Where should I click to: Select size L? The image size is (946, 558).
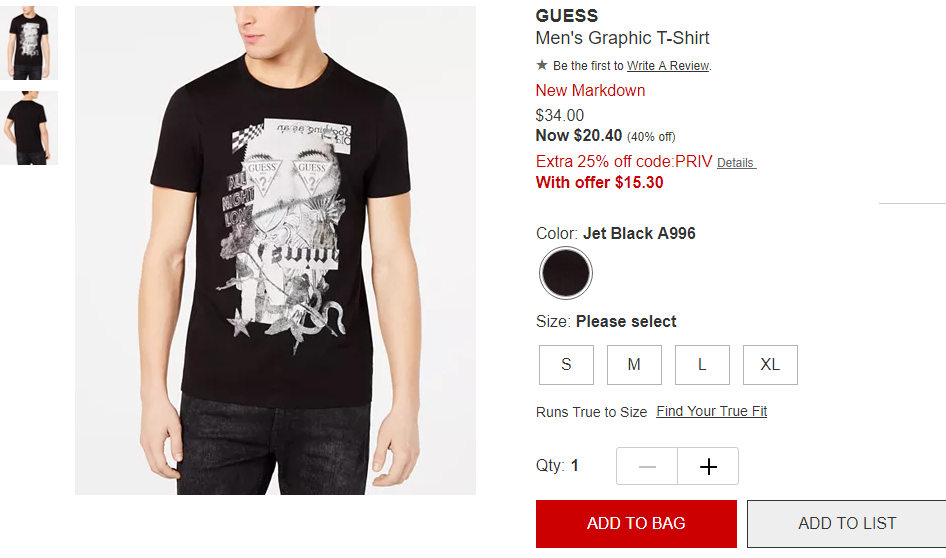(702, 364)
